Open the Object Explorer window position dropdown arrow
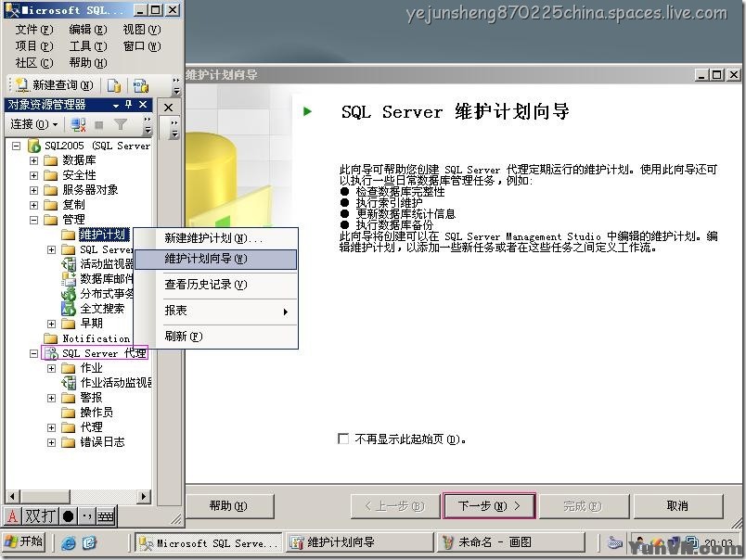 point(116,105)
